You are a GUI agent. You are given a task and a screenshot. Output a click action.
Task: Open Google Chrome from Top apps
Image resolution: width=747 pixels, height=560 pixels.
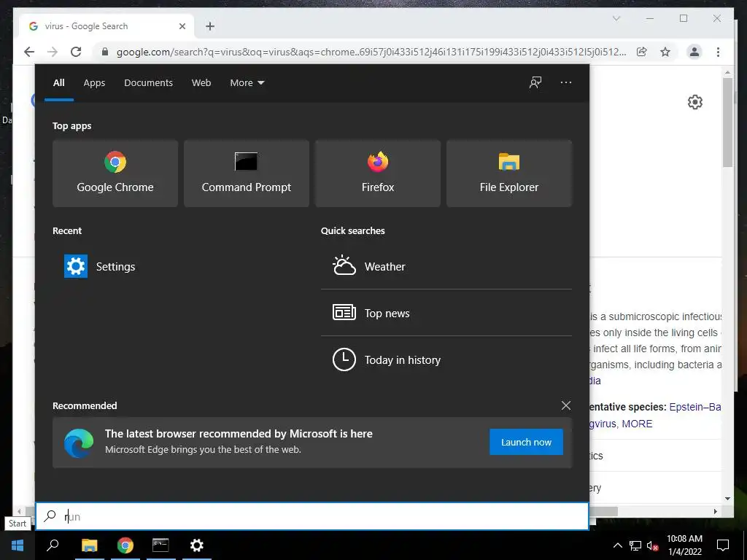(115, 174)
